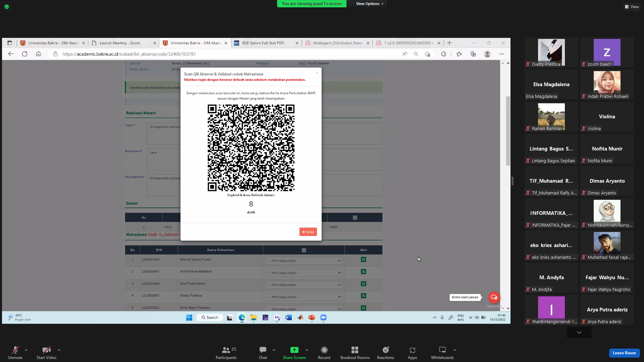Screen dimensions: 644x362
Task: Click the Kirimi kami pesan label
Action: click(x=465, y=297)
